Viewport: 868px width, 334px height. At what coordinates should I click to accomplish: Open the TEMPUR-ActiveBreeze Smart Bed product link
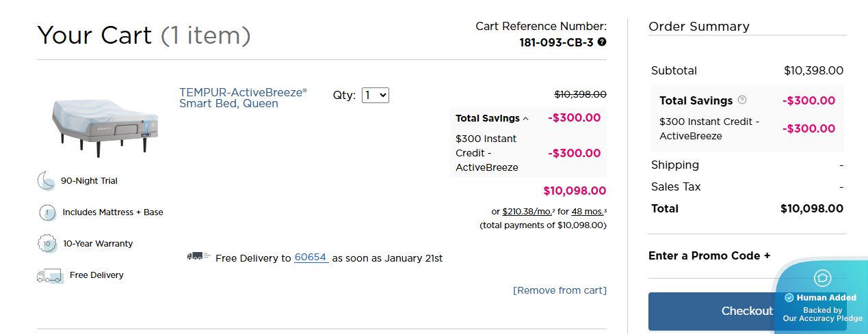click(243, 98)
